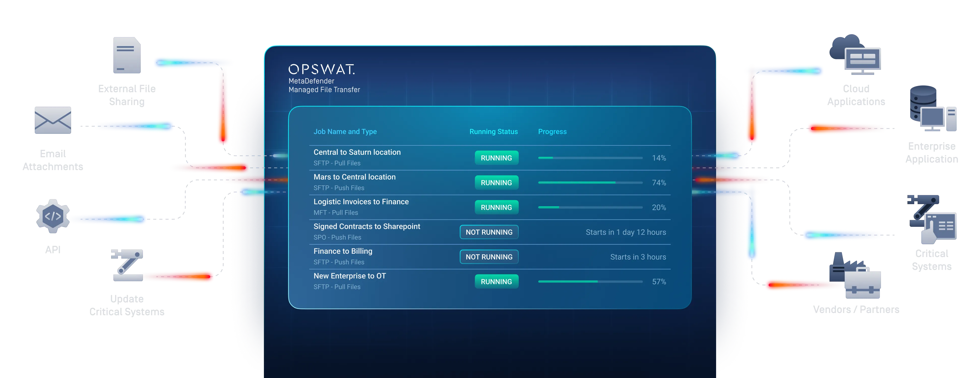Screen dimensions: 980x378
Task: Sort by Job Name and Type header
Action: (x=345, y=132)
